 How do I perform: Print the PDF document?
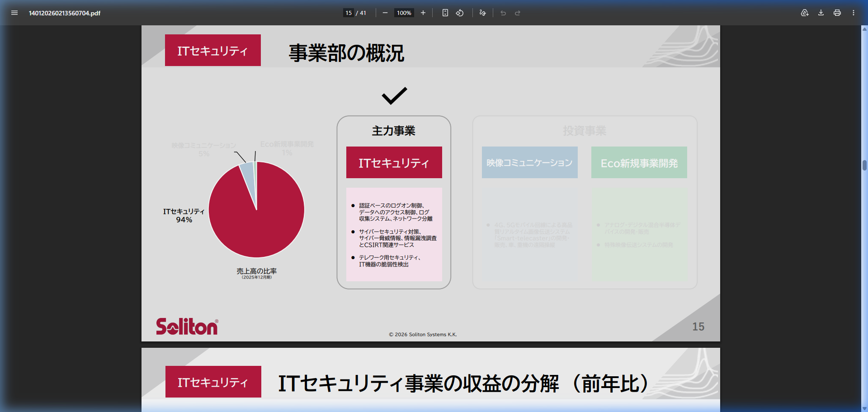click(837, 13)
